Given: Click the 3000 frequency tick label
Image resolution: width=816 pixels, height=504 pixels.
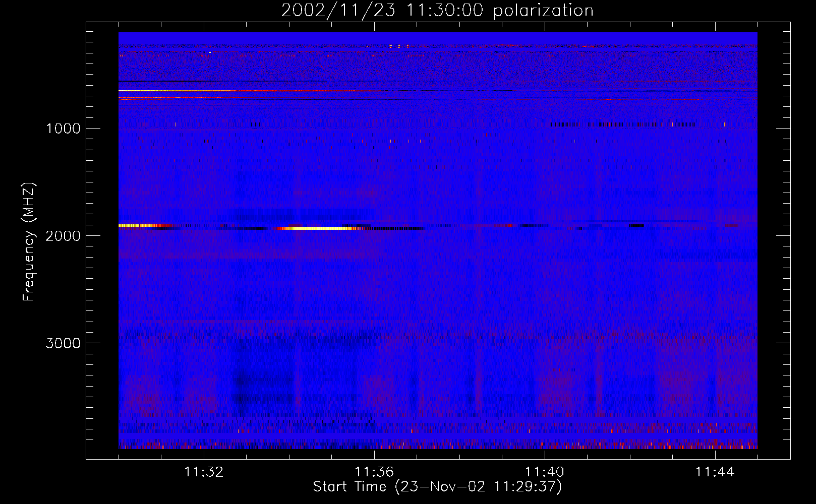Looking at the screenshot, I should click(63, 343).
